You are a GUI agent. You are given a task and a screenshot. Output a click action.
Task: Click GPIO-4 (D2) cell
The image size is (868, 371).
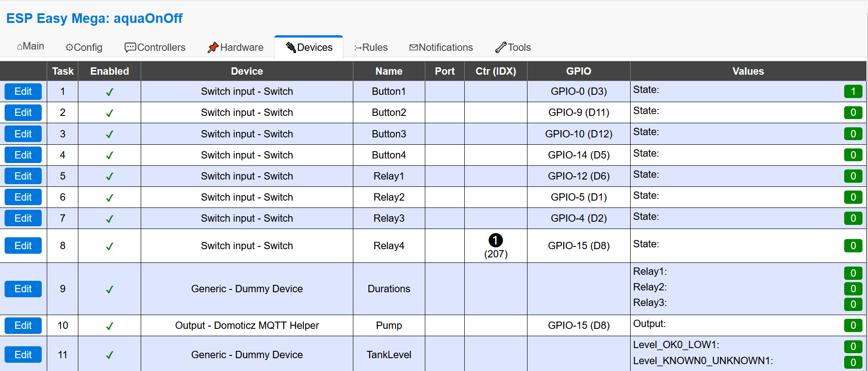pyautogui.click(x=579, y=218)
